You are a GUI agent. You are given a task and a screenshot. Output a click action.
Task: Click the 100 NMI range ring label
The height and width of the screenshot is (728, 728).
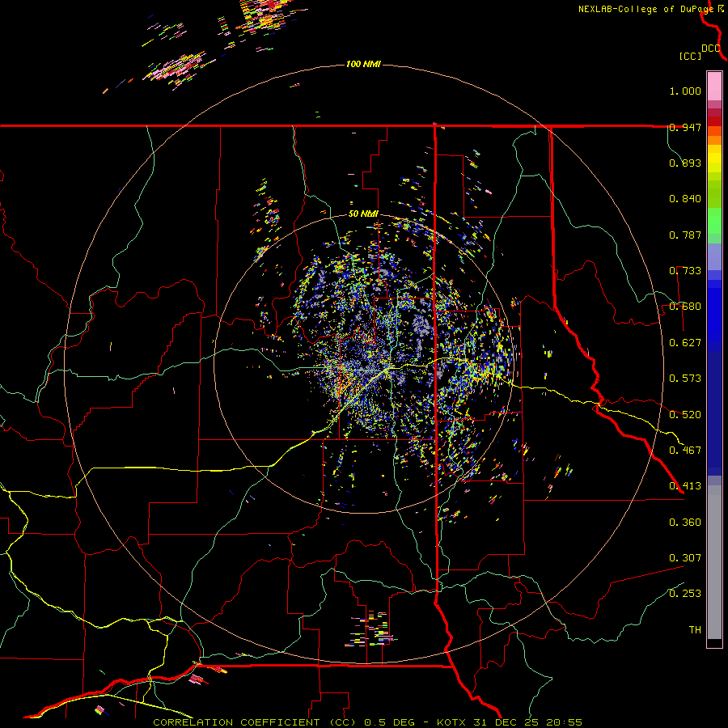363,64
